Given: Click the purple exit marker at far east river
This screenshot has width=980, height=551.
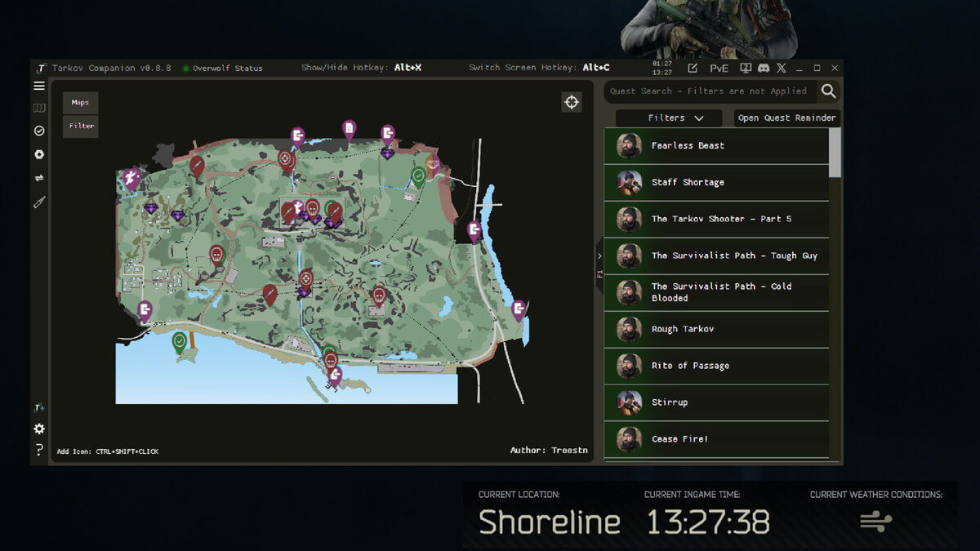Looking at the screenshot, I should pyautogui.click(x=519, y=309).
